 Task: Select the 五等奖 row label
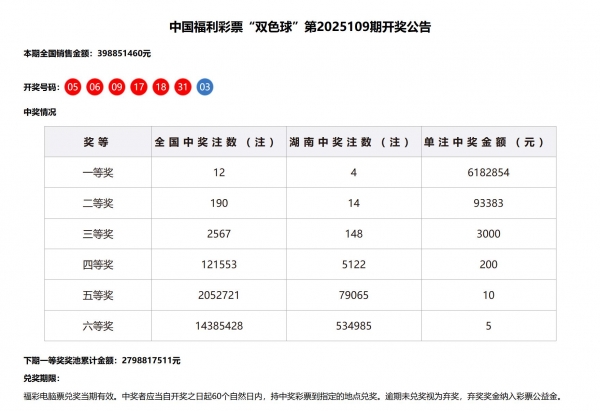[98, 295]
